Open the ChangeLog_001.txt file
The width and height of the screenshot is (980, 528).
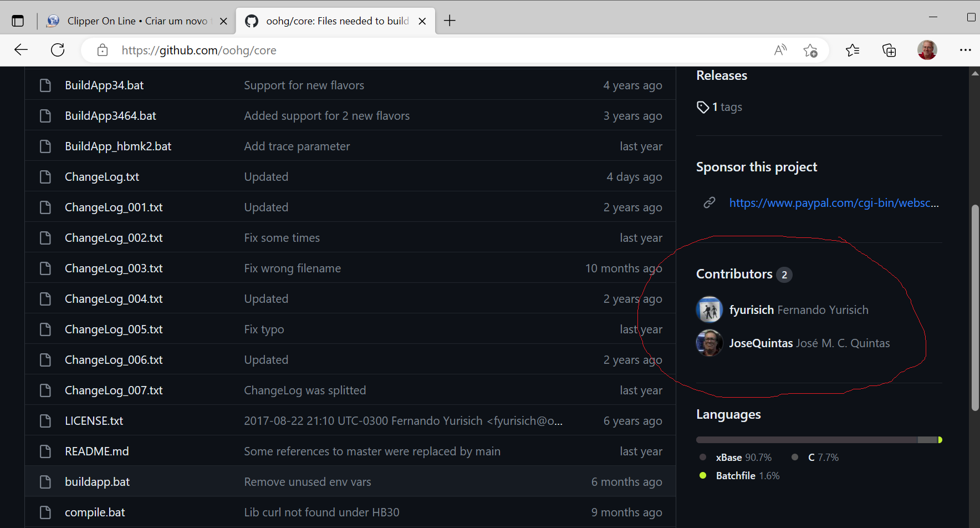(114, 207)
